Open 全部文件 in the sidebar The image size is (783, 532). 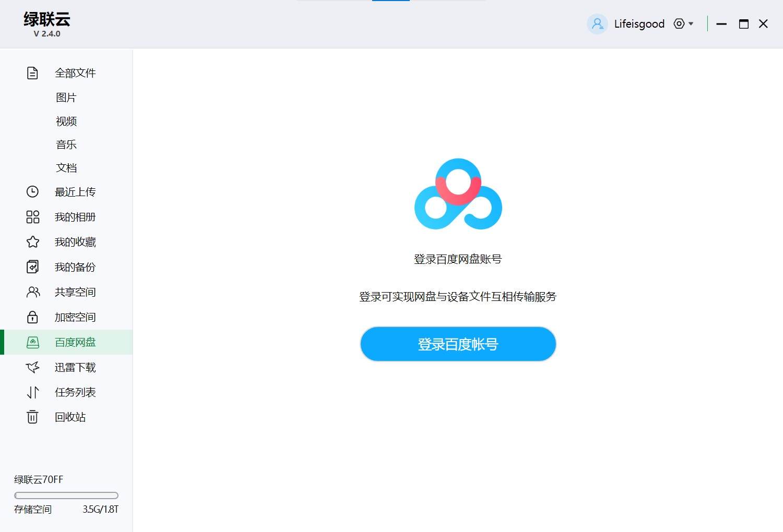75,73
